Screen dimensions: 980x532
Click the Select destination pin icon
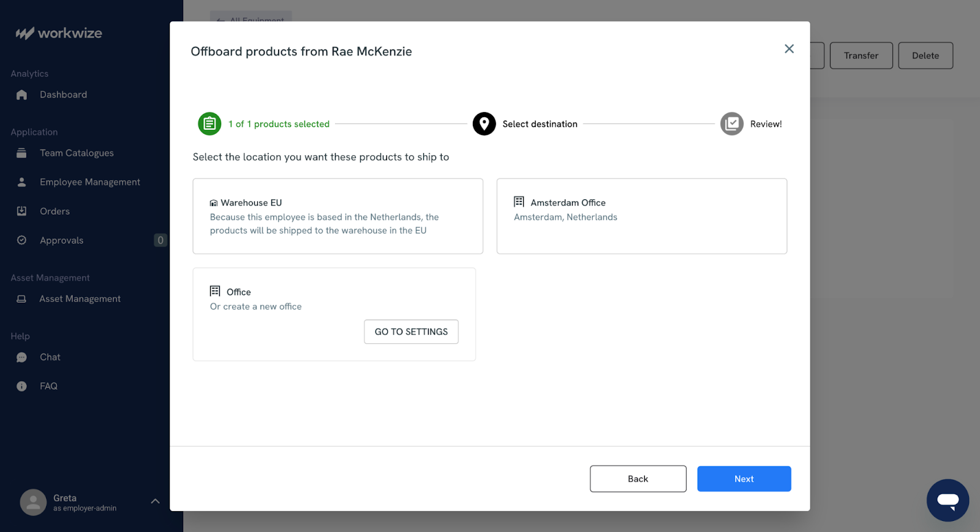(484, 124)
